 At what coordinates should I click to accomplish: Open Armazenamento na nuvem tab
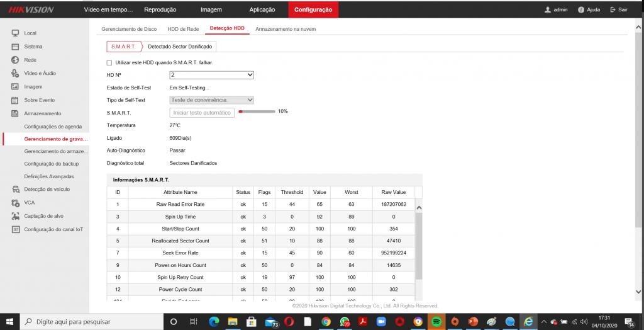[286, 29]
